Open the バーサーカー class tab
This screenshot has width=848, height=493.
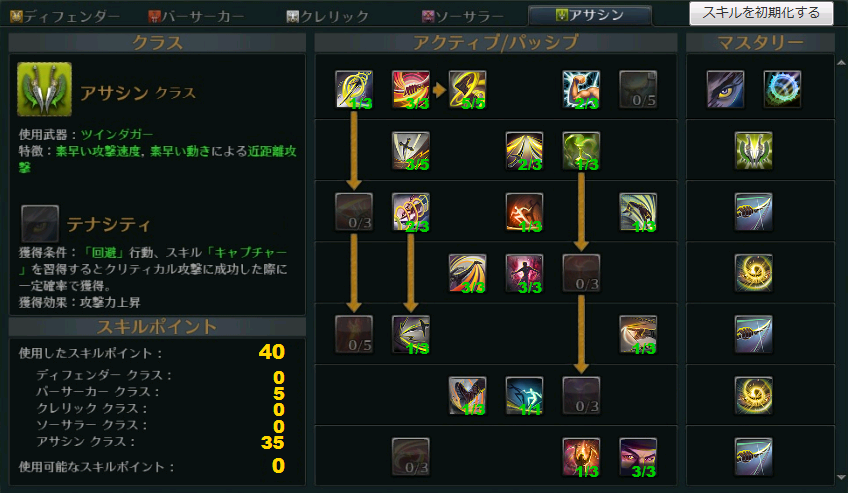point(196,16)
